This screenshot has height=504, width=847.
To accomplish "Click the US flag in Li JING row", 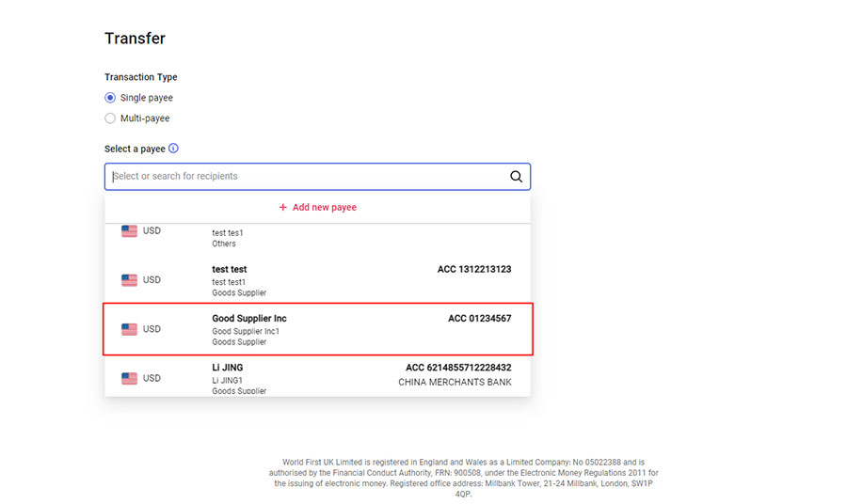I will (129, 378).
